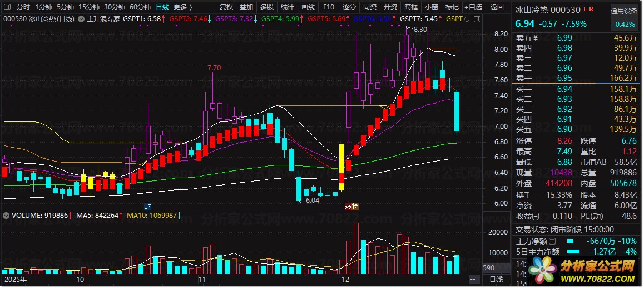Click the GSPT7: 5.45 indicator value
This screenshot has width=644, height=288.
point(421,19)
